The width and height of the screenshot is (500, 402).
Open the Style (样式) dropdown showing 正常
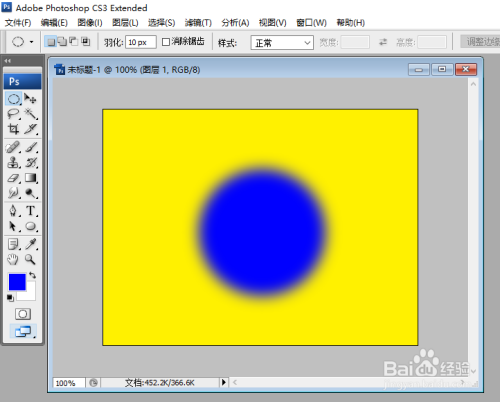tap(282, 43)
